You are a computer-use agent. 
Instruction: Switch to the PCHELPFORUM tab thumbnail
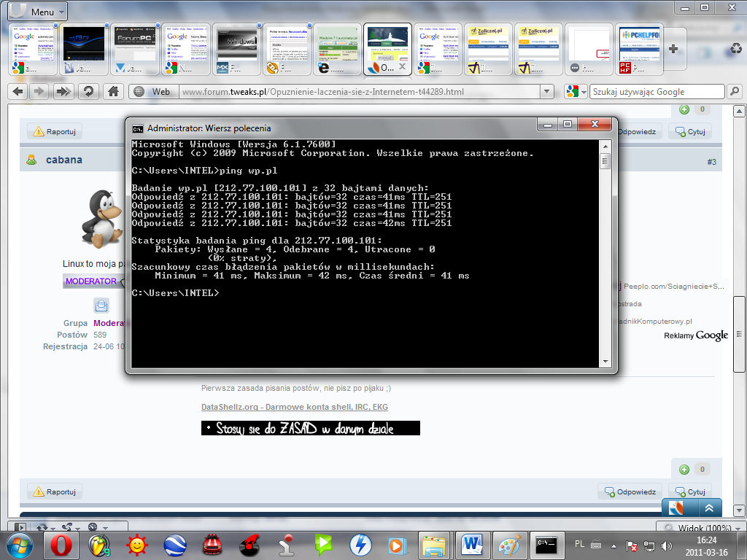(638, 49)
